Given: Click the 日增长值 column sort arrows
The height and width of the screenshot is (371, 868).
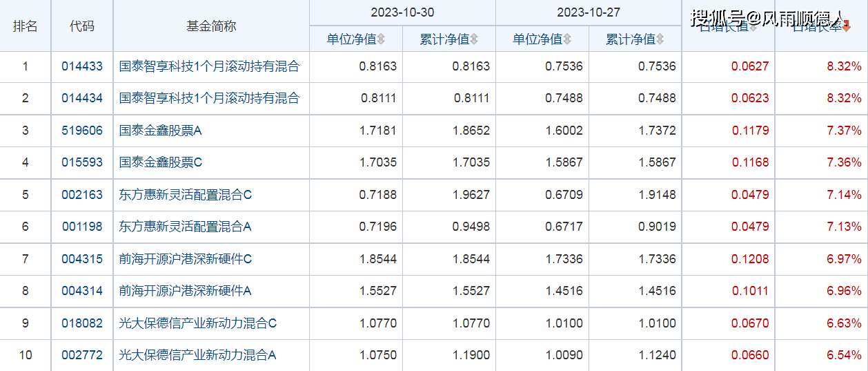Looking at the screenshot, I should click(753, 26).
